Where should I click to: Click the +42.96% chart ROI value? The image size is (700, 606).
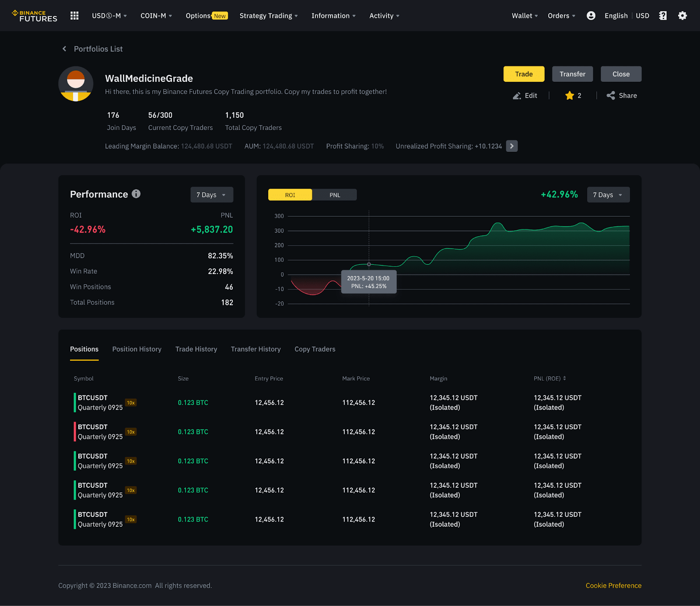[559, 194]
